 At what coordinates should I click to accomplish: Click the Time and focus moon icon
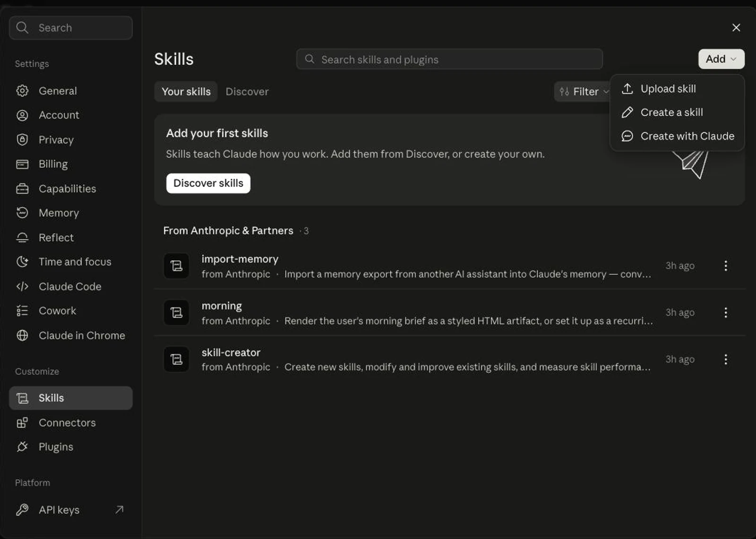tap(22, 262)
